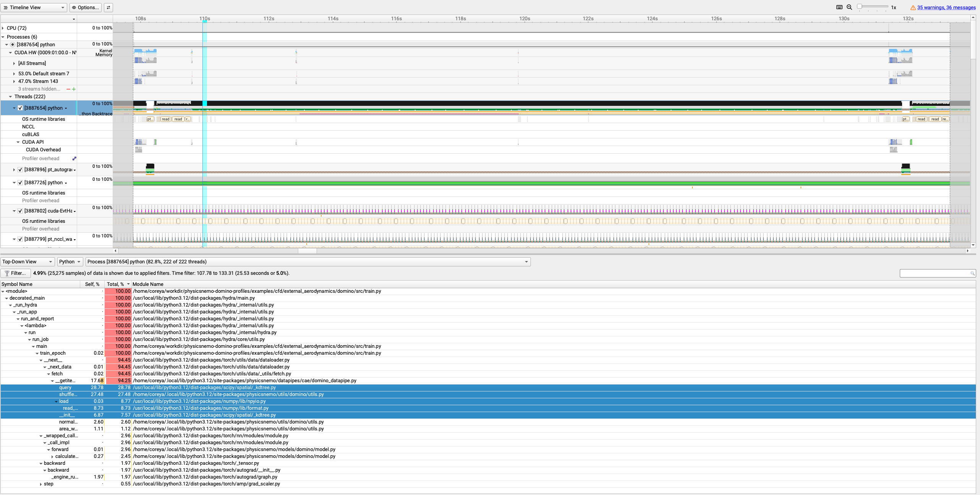Click red minus to hide more streams
This screenshot has height=495, width=980.
click(x=68, y=89)
